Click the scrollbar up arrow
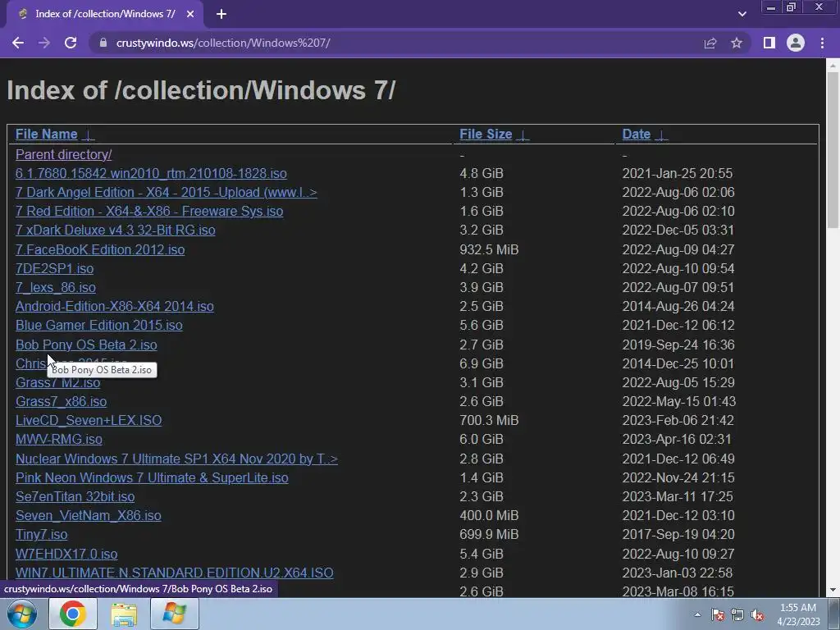This screenshot has height=630, width=840. point(833,66)
